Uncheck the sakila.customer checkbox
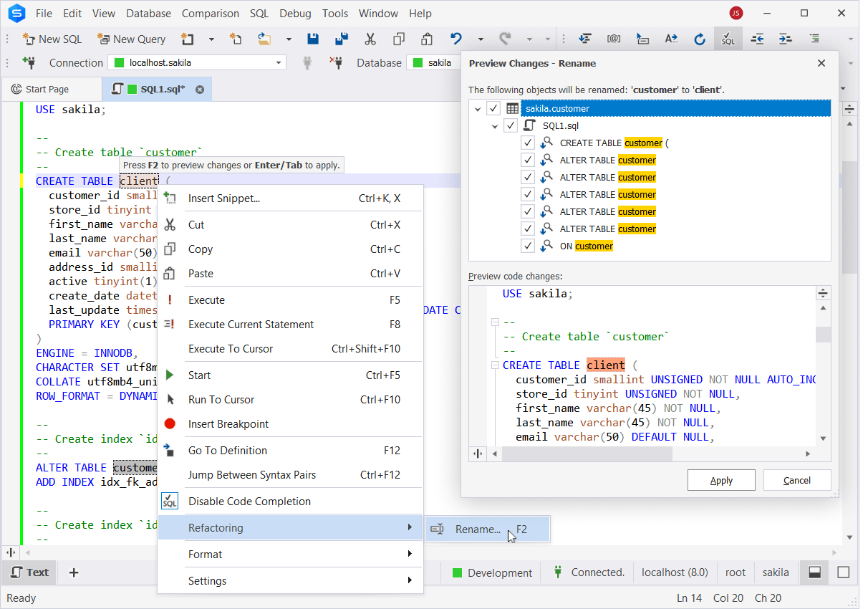 [493, 108]
